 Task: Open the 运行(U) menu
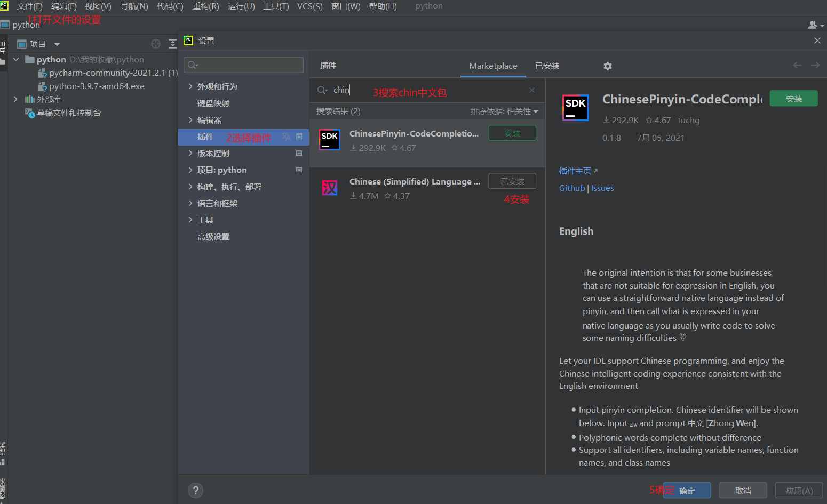click(x=241, y=6)
